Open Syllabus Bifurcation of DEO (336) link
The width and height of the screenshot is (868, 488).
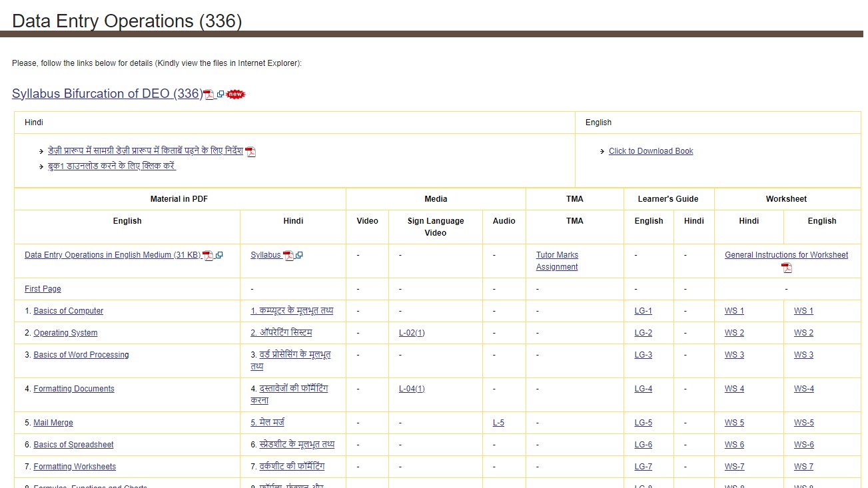pyautogui.click(x=107, y=94)
